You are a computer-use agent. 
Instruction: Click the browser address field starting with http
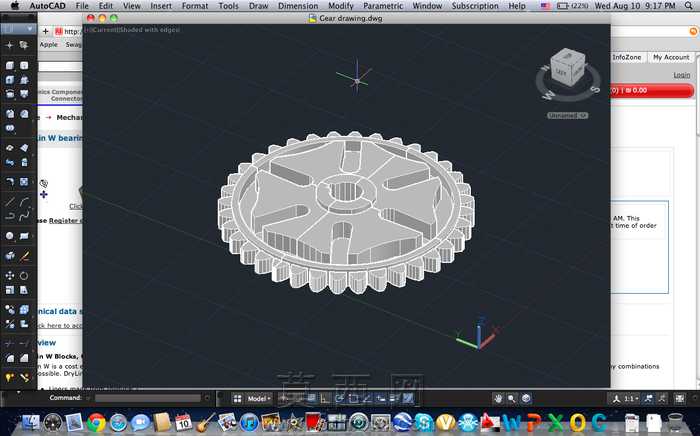pyautogui.click(x=68, y=31)
